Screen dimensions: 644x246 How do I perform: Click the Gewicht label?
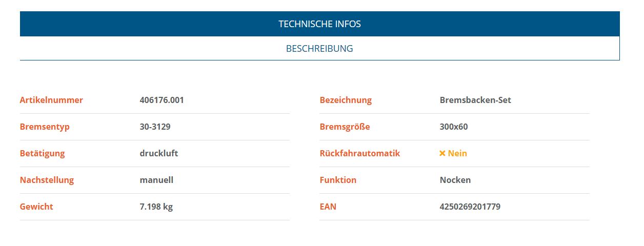tap(36, 207)
